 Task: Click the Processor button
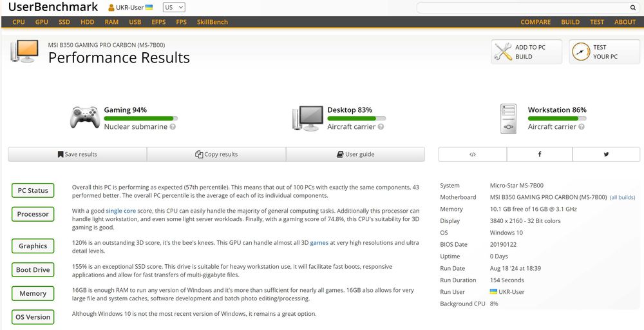pyautogui.click(x=33, y=214)
